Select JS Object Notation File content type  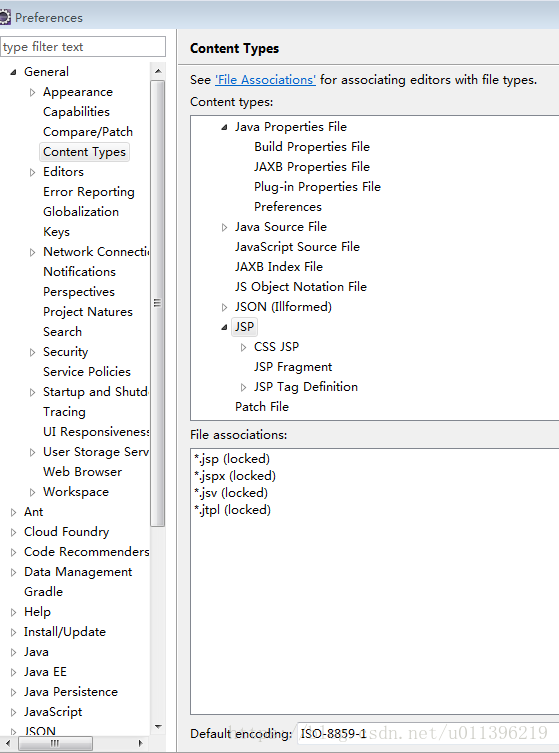(301, 287)
